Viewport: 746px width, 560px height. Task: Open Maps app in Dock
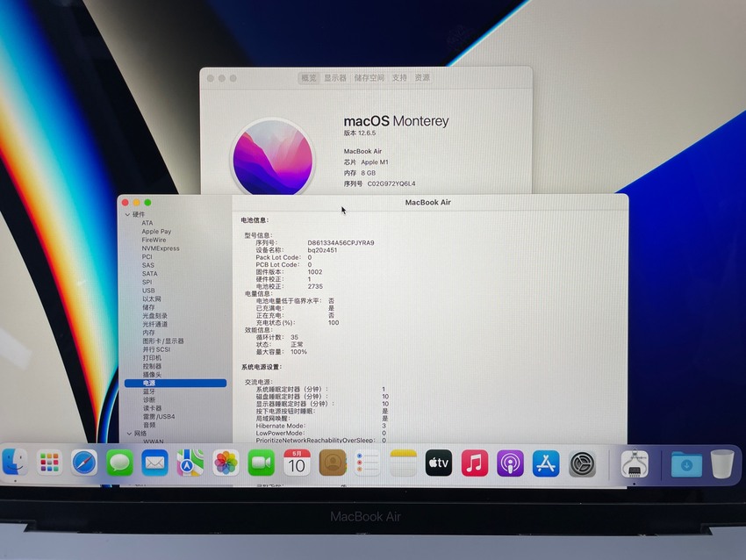tap(190, 463)
